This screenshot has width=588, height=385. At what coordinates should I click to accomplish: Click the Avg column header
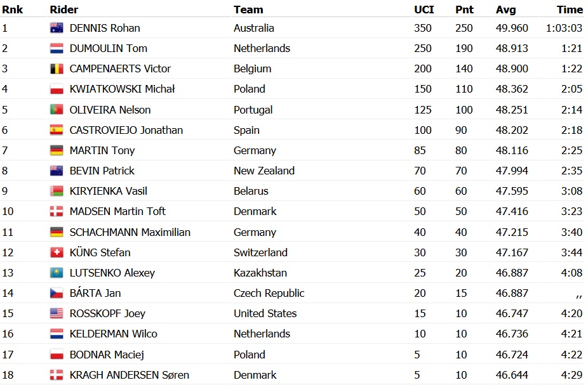[505, 10]
